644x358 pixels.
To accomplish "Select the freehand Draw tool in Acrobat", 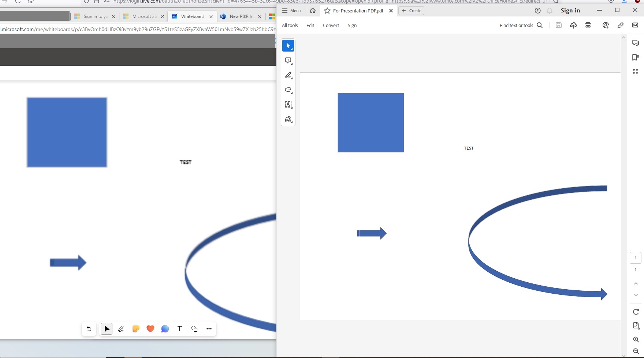I will [288, 90].
